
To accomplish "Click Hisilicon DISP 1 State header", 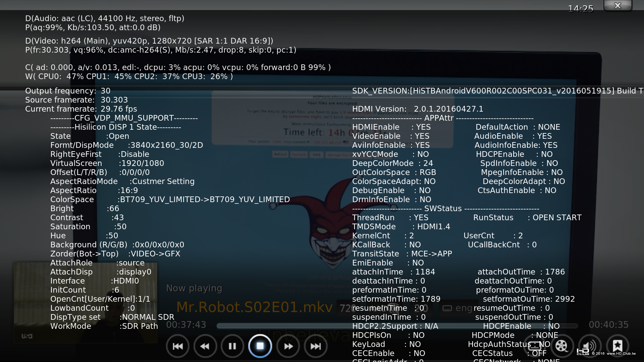I will (x=116, y=127).
